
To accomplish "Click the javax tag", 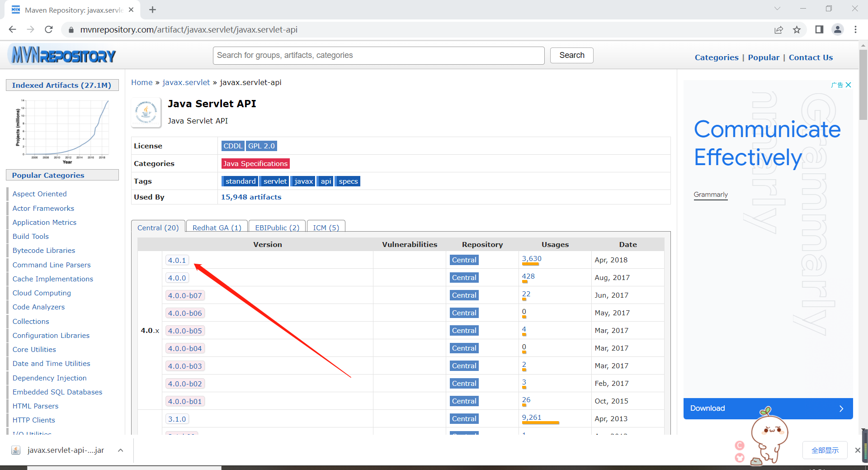I will click(x=303, y=181).
